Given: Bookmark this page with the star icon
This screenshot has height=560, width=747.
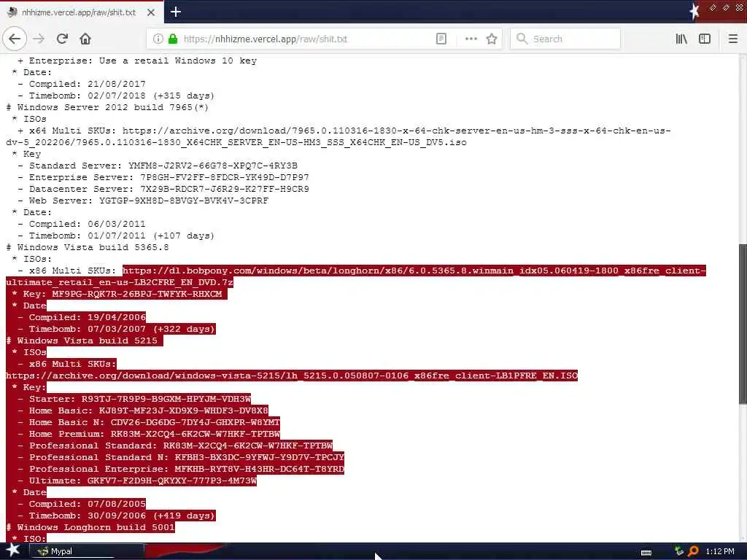Looking at the screenshot, I should (x=492, y=39).
